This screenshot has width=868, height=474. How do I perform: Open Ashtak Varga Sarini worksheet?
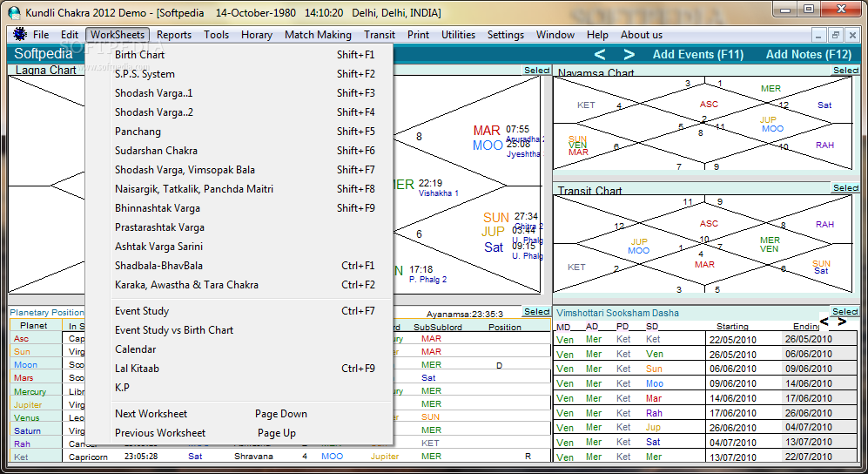239,247
